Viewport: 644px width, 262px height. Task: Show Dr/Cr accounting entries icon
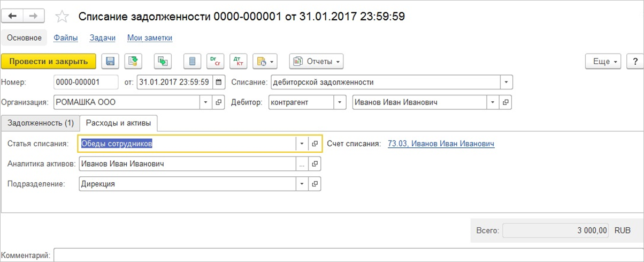(215, 61)
